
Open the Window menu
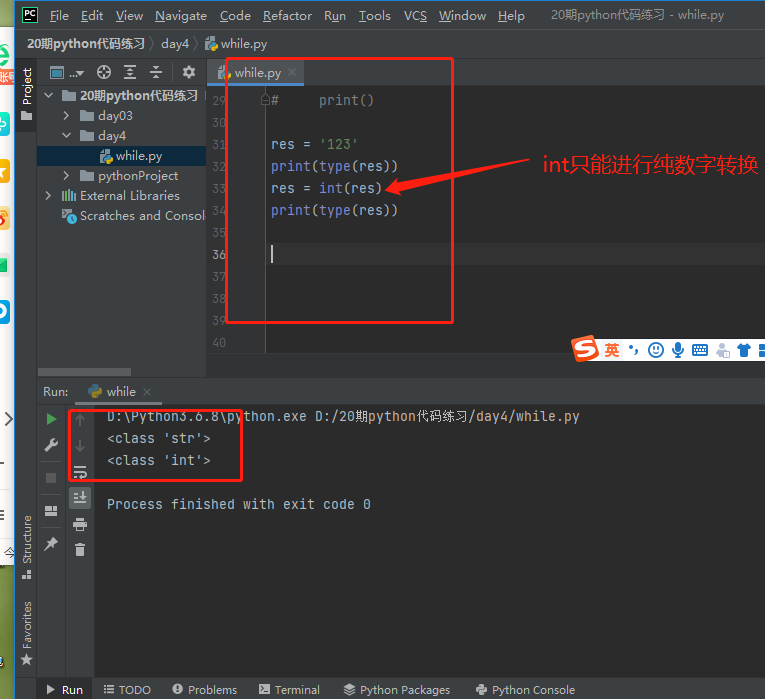462,16
